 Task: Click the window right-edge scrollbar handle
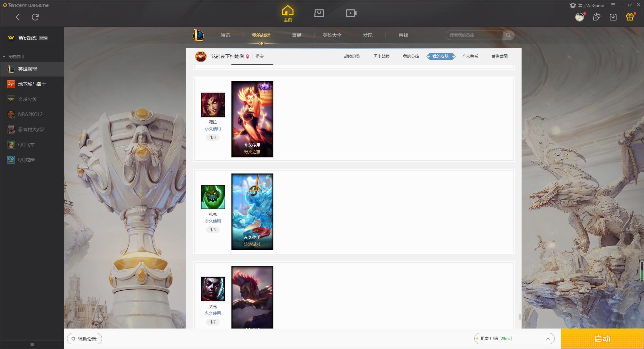pyautogui.click(x=642, y=271)
